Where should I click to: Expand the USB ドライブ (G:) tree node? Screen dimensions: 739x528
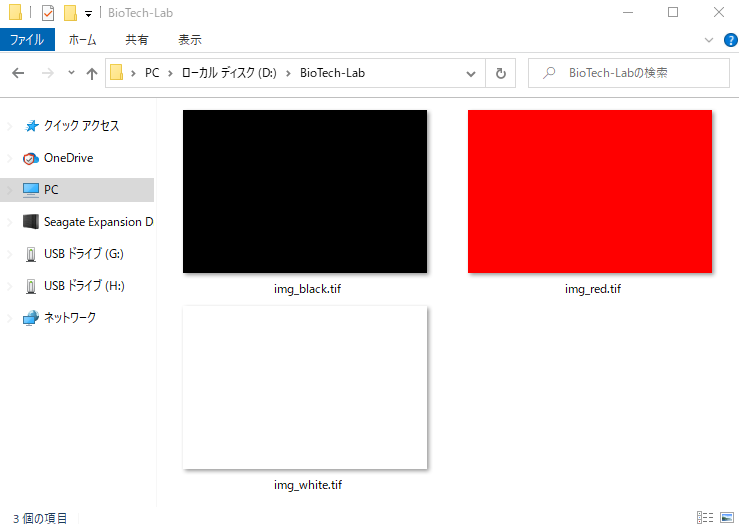point(9,254)
